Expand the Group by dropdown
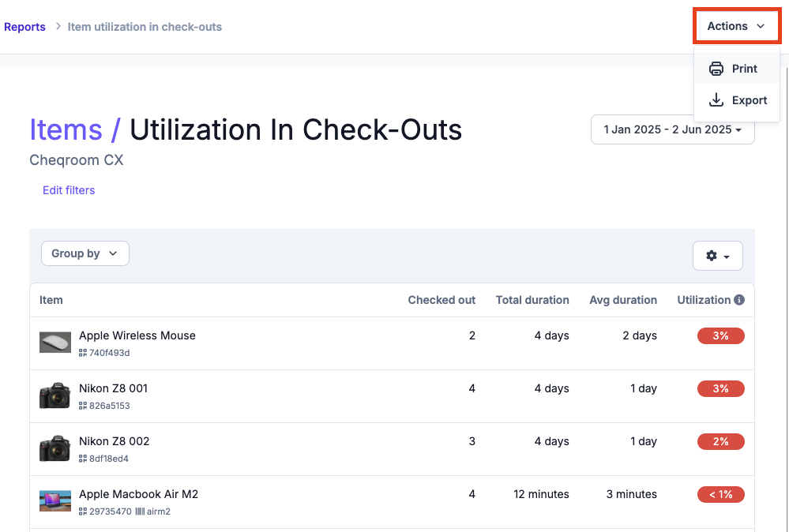 click(x=85, y=253)
